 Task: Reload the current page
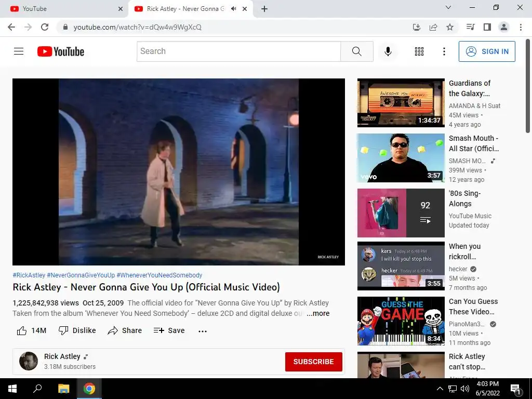45,27
